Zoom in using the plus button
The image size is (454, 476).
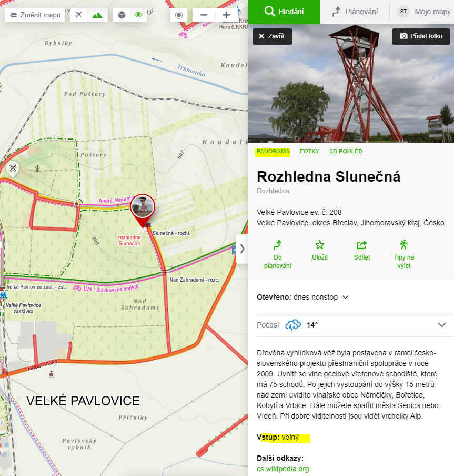point(226,15)
